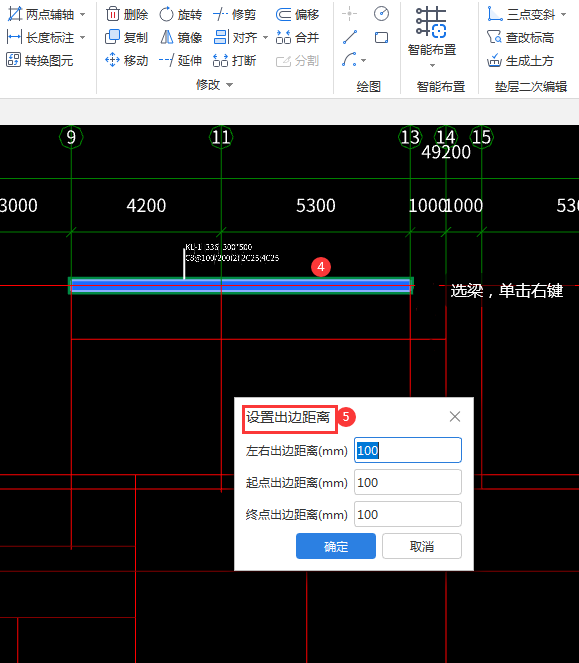Select the 偏移 (offset) tool
The width and height of the screenshot is (579, 663).
point(297,14)
